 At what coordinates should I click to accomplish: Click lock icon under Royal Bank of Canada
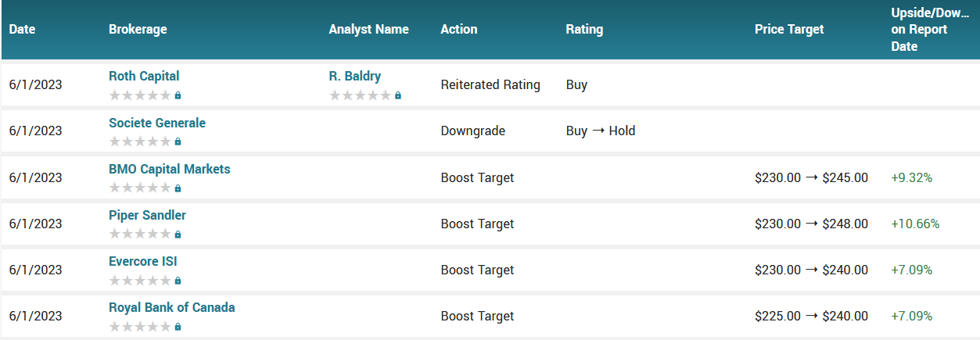point(178,327)
